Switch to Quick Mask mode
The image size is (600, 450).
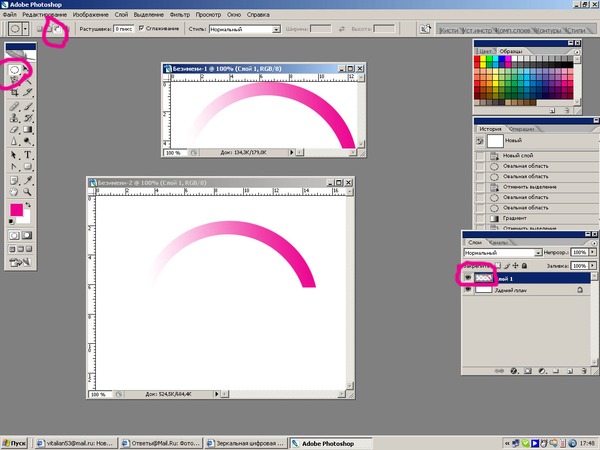coord(27,235)
